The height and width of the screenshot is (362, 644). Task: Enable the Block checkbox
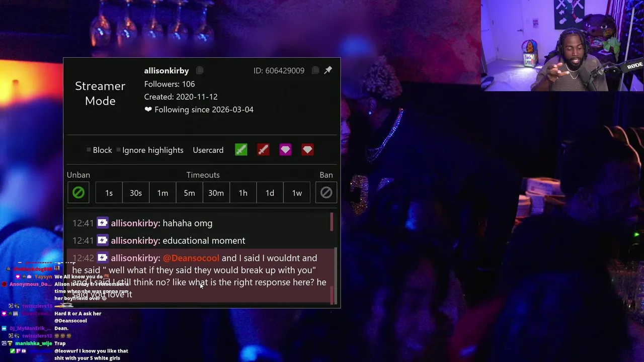(x=89, y=150)
